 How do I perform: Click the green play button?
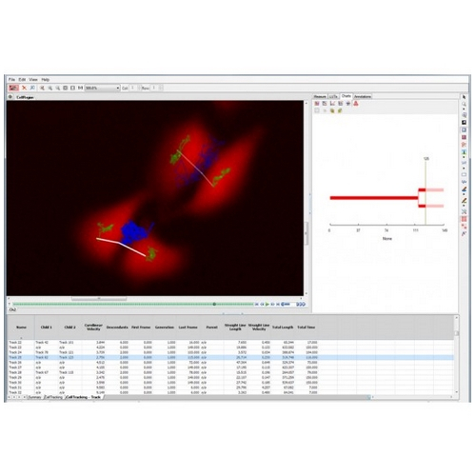point(268,304)
